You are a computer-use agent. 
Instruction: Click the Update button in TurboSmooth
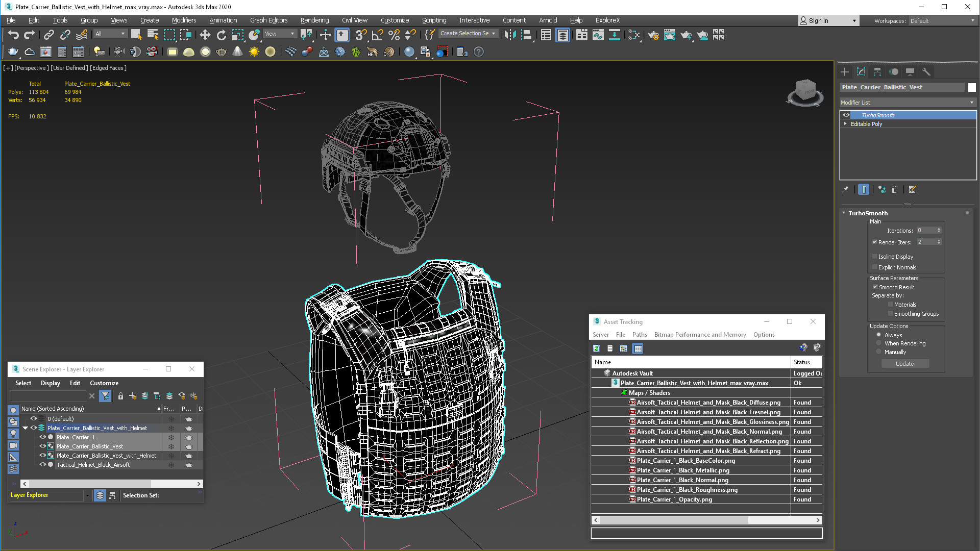905,363
